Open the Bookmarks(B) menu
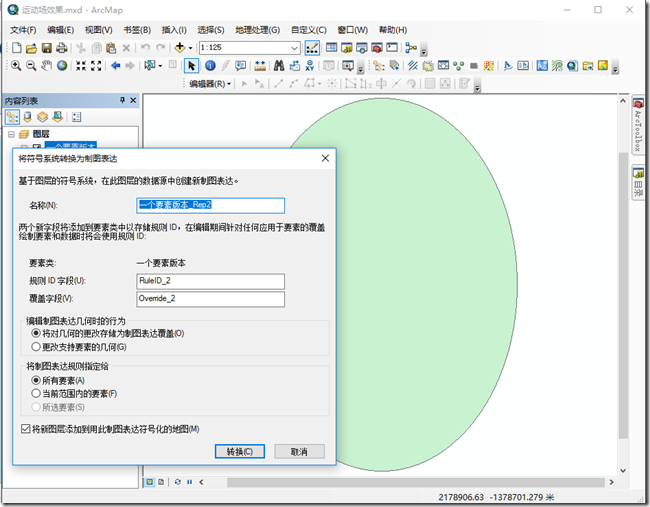The width and height of the screenshot is (650, 507). [137, 30]
